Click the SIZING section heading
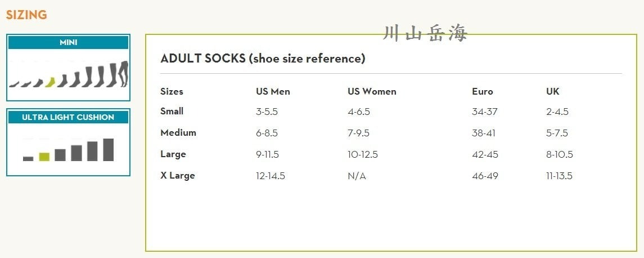The height and width of the screenshot is (258, 644). pos(26,15)
